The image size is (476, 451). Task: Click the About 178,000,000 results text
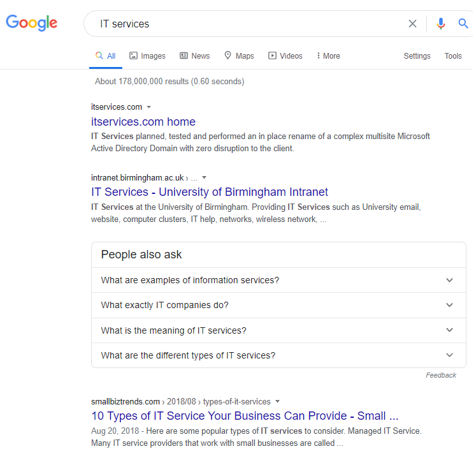(169, 82)
